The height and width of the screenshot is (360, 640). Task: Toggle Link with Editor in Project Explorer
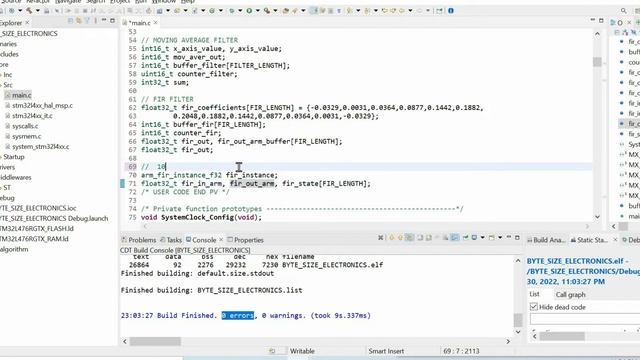(79, 20)
